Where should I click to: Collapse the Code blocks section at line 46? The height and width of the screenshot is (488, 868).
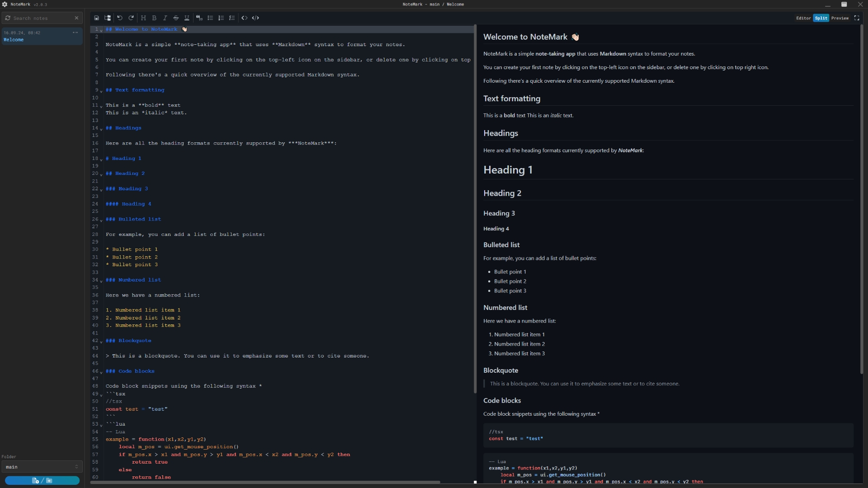point(101,372)
